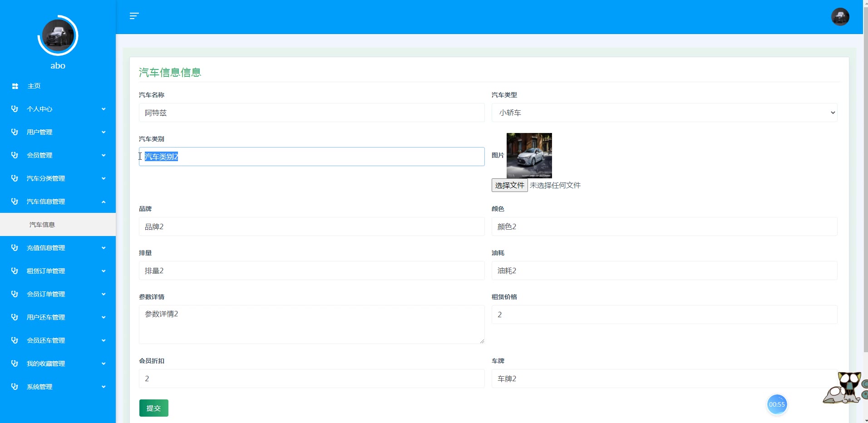Click the 汽车名称 input field

point(311,113)
